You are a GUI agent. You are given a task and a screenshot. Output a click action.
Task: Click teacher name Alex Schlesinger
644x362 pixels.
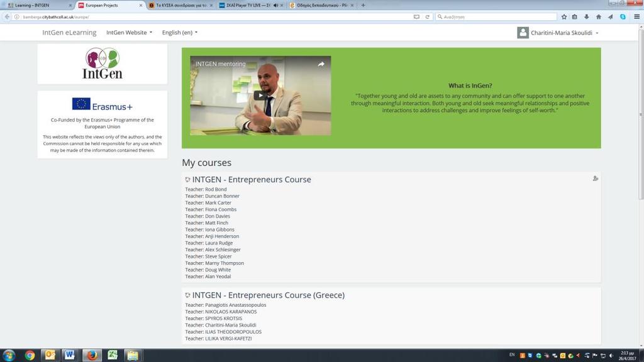(223, 250)
